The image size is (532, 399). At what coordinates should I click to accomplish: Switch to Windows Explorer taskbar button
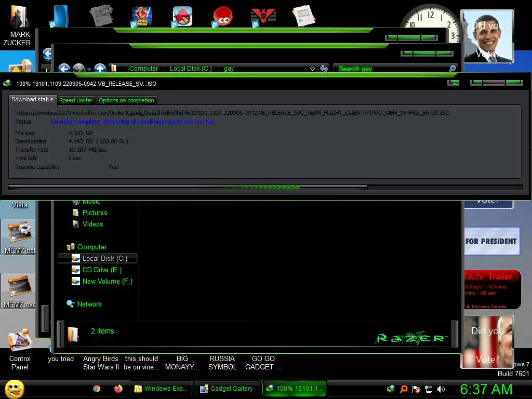161,389
